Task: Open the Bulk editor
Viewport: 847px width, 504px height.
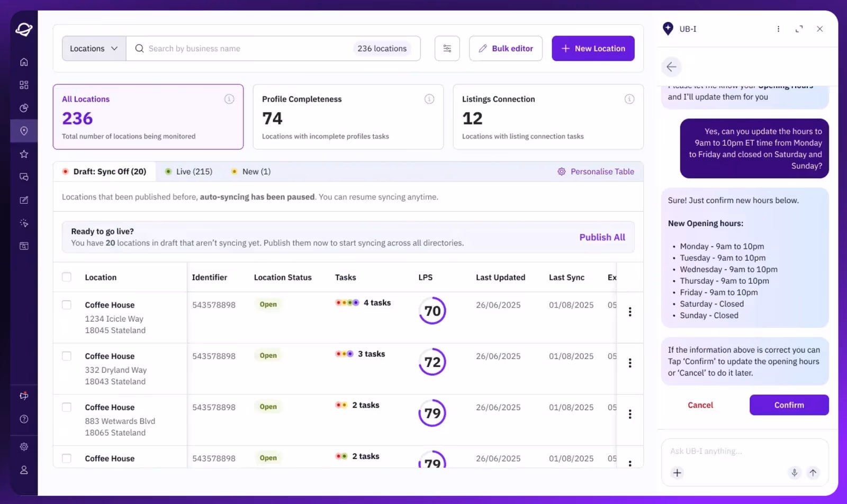Action: (506, 48)
